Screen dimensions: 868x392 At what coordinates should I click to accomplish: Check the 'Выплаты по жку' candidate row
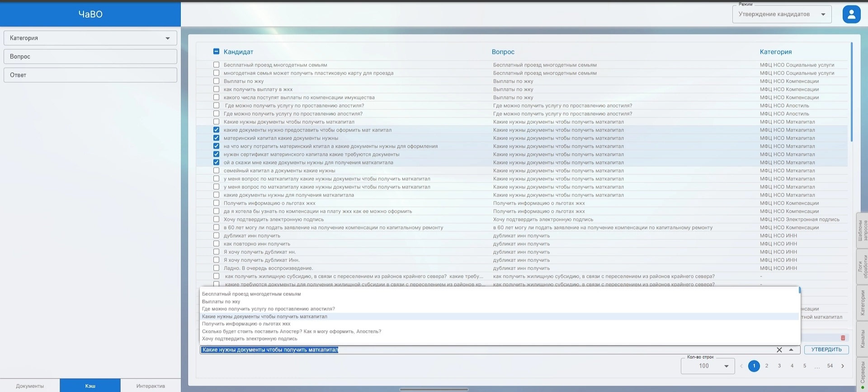click(x=216, y=81)
